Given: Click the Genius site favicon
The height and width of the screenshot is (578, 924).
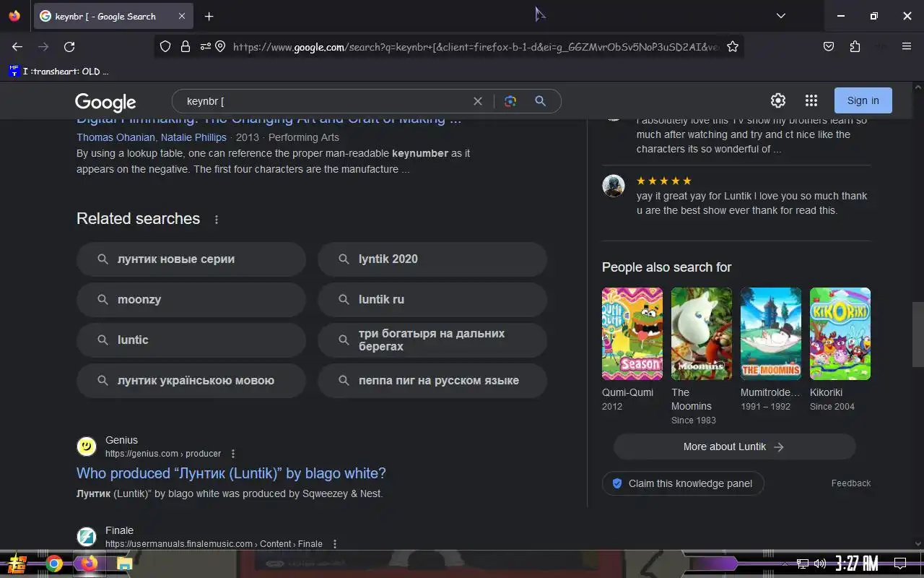Looking at the screenshot, I should (x=87, y=447).
